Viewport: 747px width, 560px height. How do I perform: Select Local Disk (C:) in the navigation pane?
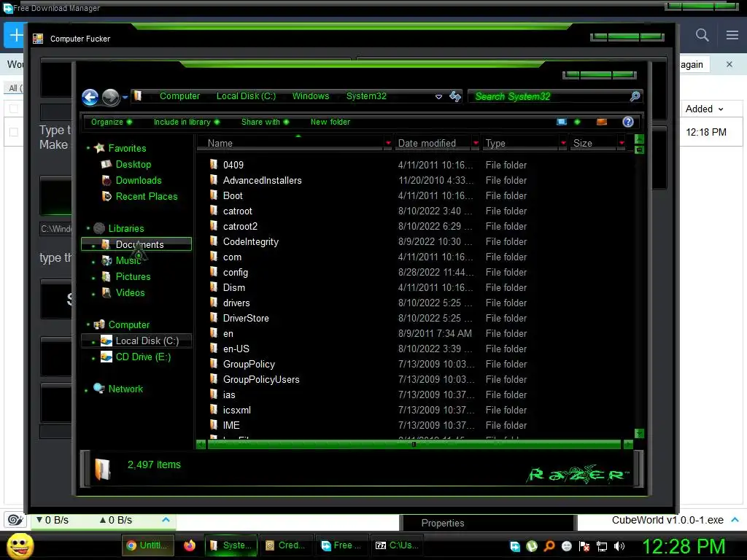coord(136,341)
